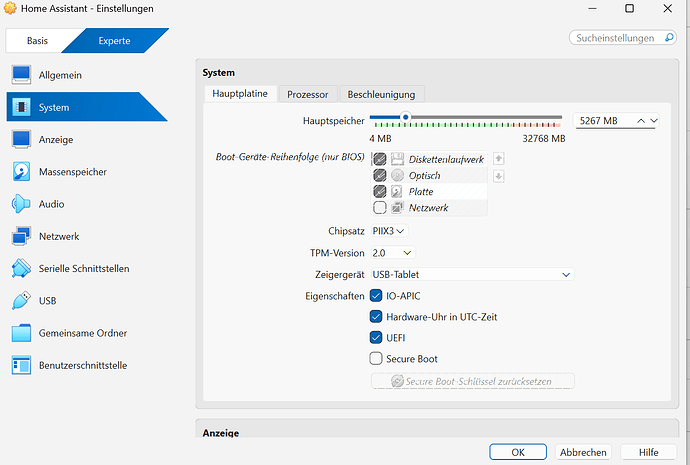Enable the Secure Boot checkbox
The height and width of the screenshot is (465, 690).
(x=376, y=359)
